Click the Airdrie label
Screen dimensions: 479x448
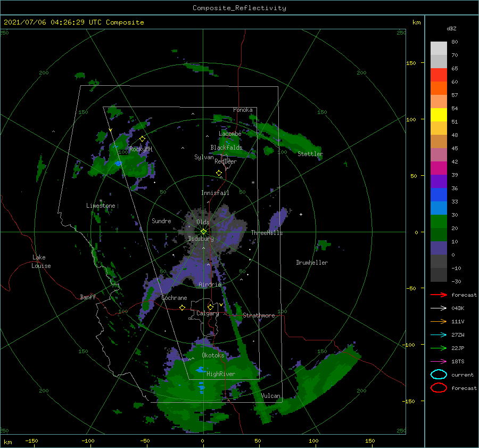pos(210,284)
